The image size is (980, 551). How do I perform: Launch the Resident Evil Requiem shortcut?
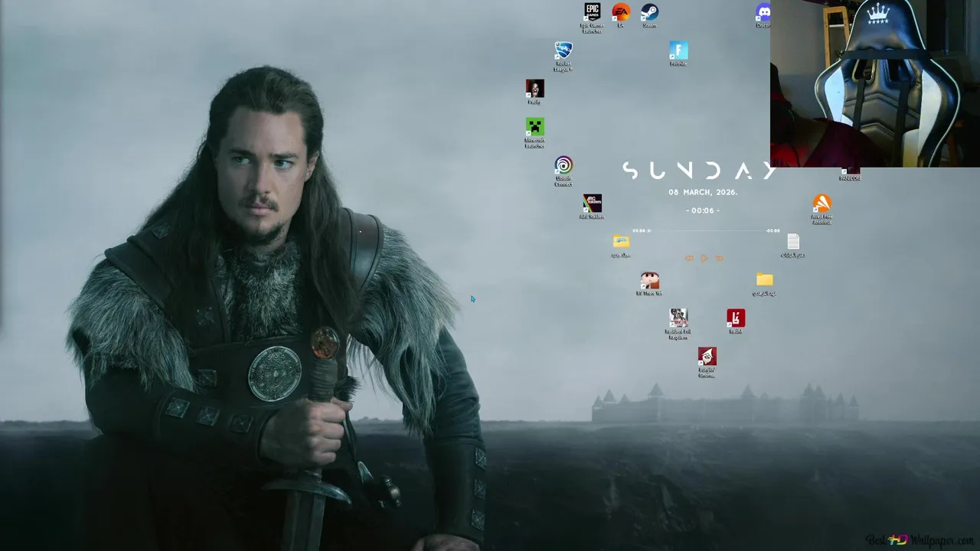click(x=678, y=324)
